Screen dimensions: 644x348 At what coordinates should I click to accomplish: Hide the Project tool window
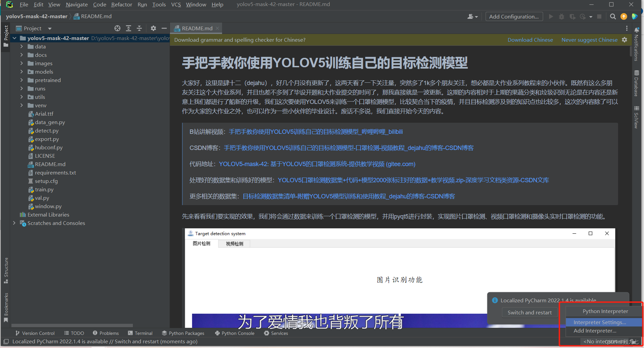tap(164, 28)
